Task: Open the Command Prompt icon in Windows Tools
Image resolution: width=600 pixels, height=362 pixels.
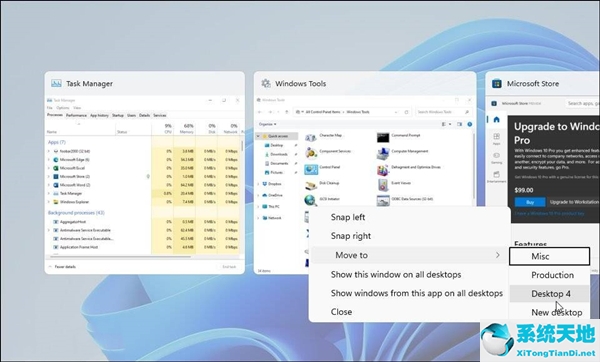Action: pos(383,137)
